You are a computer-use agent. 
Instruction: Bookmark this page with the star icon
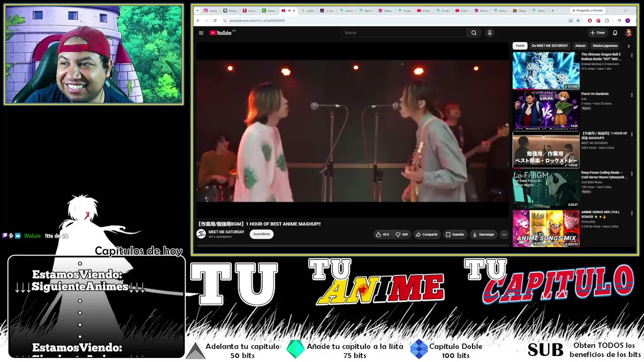[x=578, y=21]
